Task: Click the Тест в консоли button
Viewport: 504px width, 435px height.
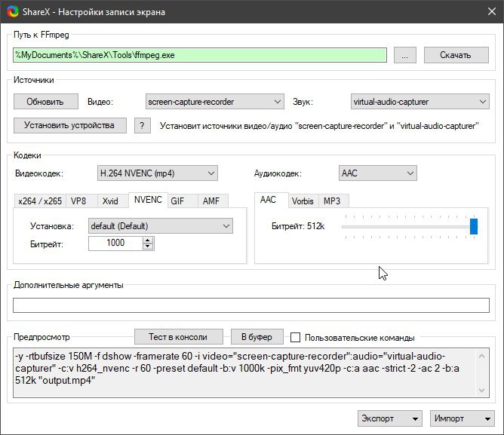Action: (178, 337)
